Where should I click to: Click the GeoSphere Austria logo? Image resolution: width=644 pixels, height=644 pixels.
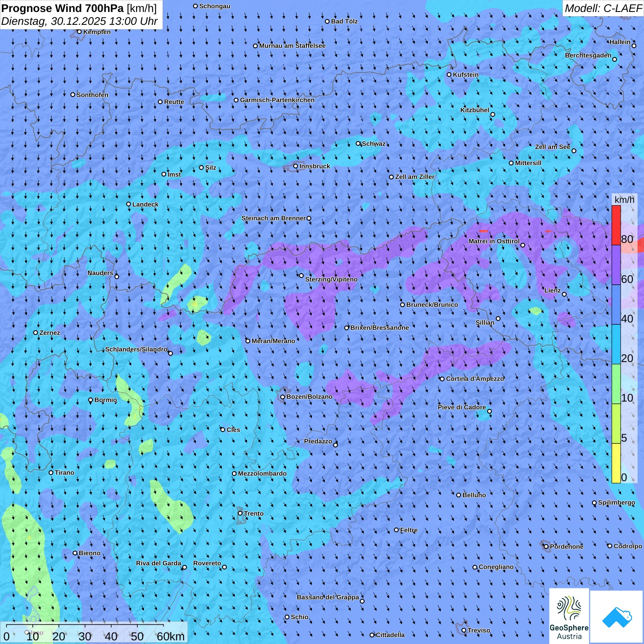pyautogui.click(x=569, y=616)
